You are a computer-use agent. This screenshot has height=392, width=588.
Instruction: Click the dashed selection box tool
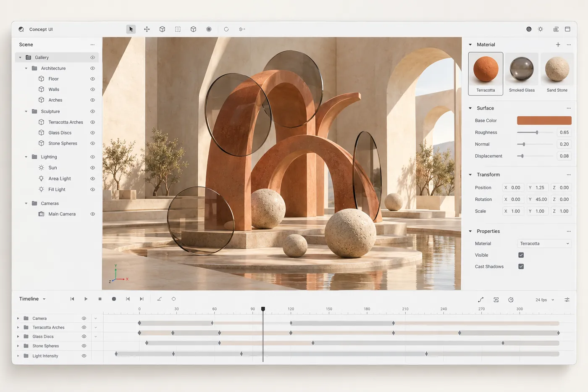tap(178, 29)
